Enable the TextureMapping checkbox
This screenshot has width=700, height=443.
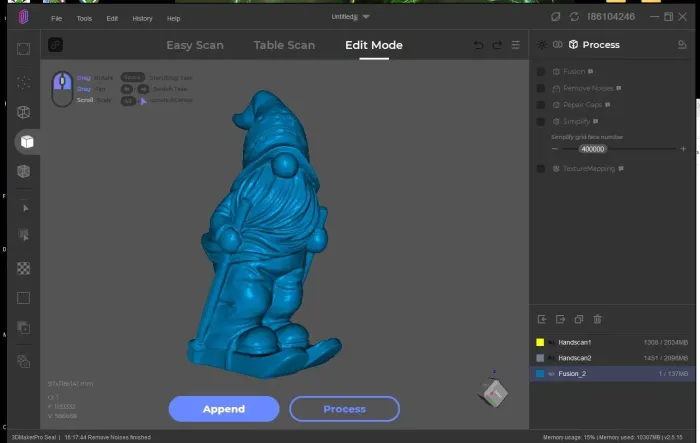(541, 169)
